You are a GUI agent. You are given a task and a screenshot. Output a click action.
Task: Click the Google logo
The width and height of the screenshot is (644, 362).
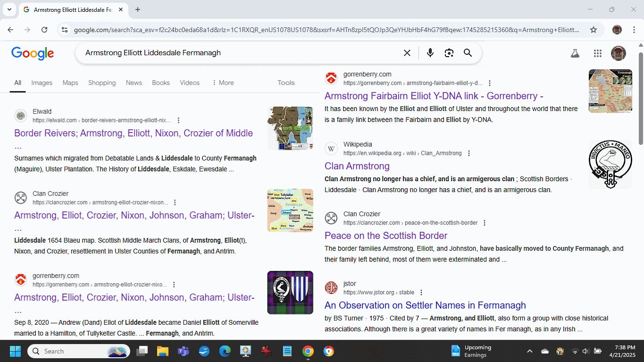(33, 53)
